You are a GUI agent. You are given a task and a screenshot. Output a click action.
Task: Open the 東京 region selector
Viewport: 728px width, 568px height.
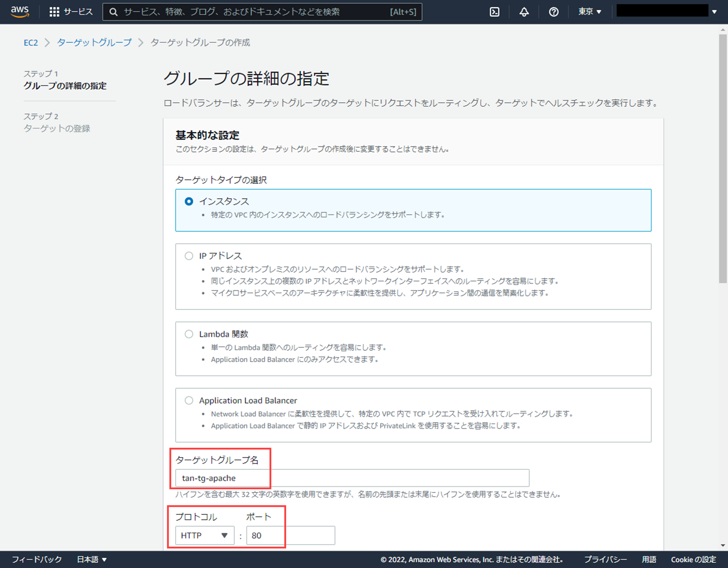tap(590, 12)
